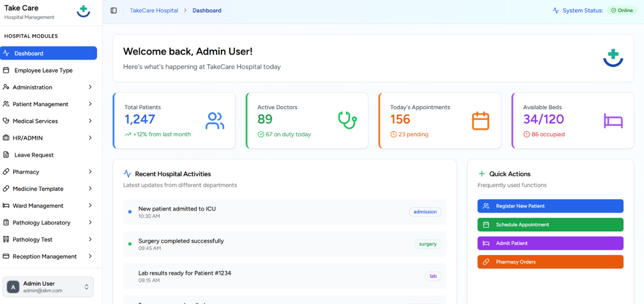Click the people icon in Total Patients card

coord(214,121)
